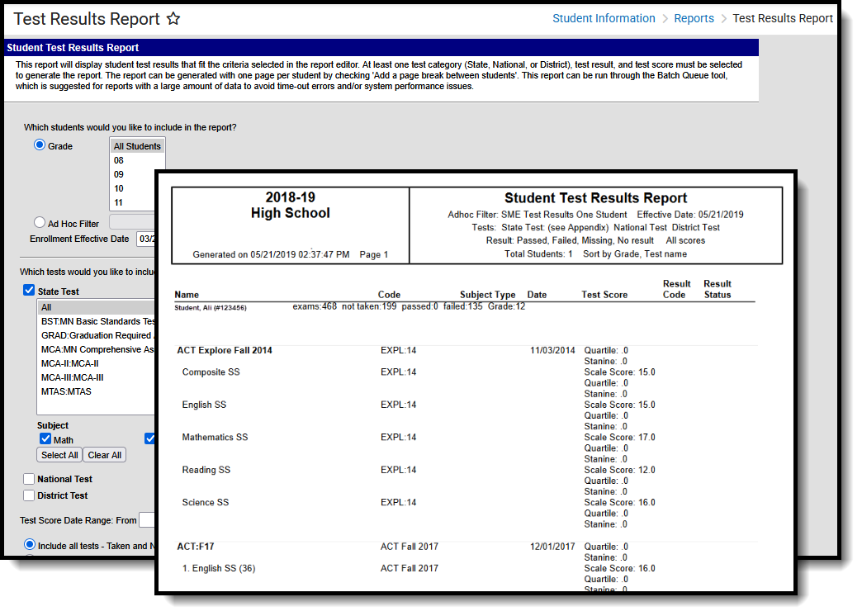Enable the District Test checkbox

pos(29,495)
